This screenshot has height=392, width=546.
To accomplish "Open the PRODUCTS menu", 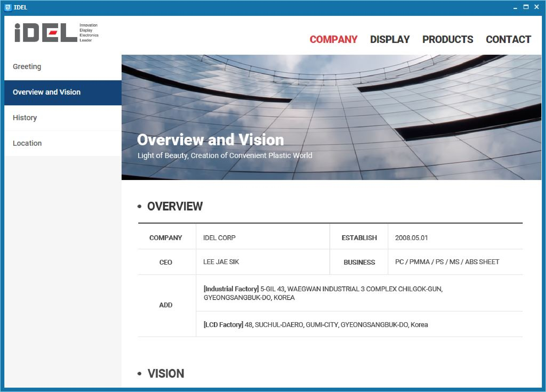I will click(x=448, y=39).
